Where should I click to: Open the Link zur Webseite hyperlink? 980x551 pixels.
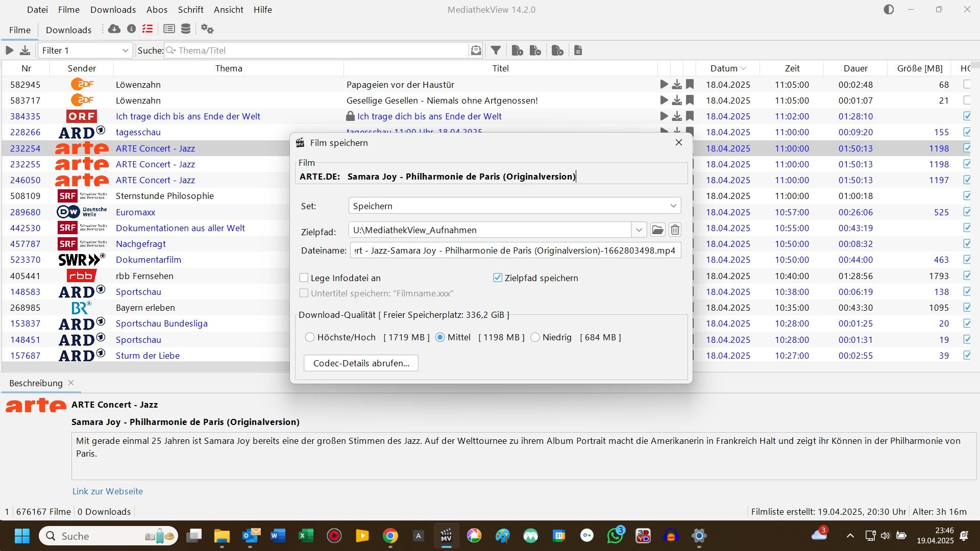[107, 491]
